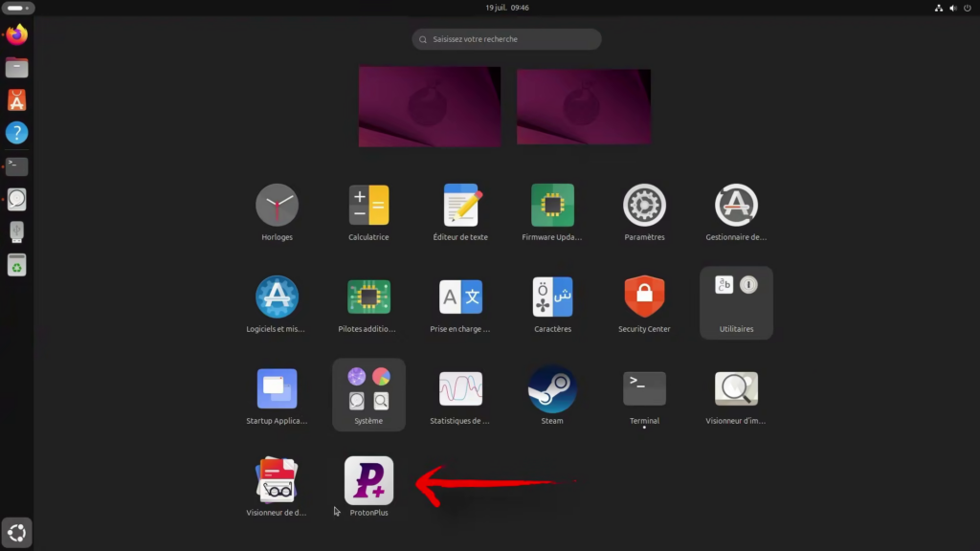The width and height of the screenshot is (980, 551).
Task: Open Terminal from the app grid
Action: tap(644, 389)
